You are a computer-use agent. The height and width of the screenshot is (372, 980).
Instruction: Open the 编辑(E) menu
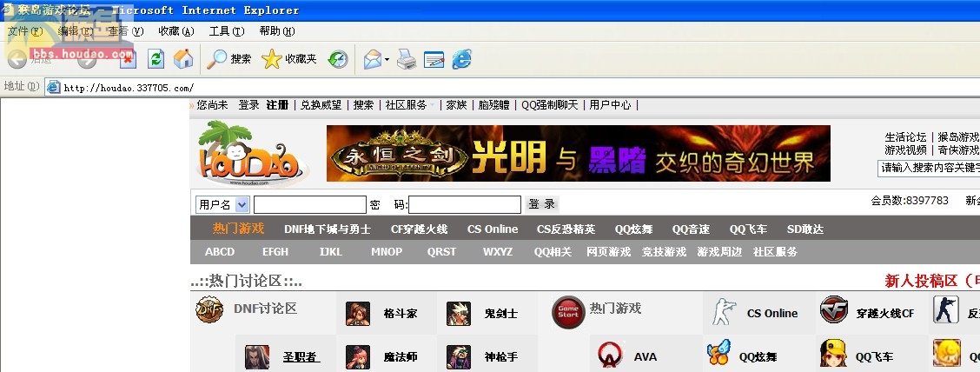[76, 31]
